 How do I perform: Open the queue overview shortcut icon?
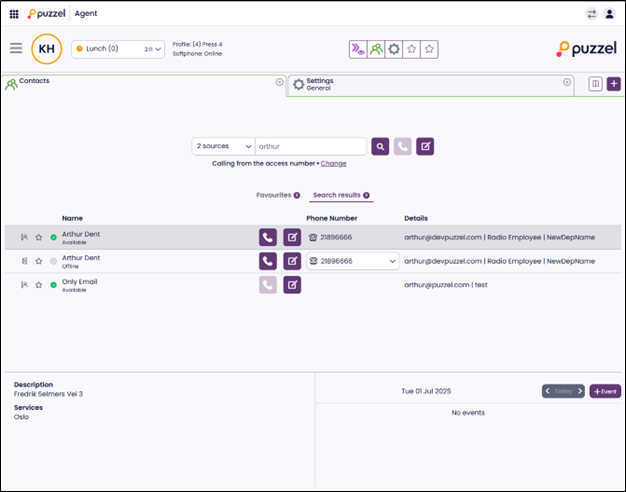[358, 50]
